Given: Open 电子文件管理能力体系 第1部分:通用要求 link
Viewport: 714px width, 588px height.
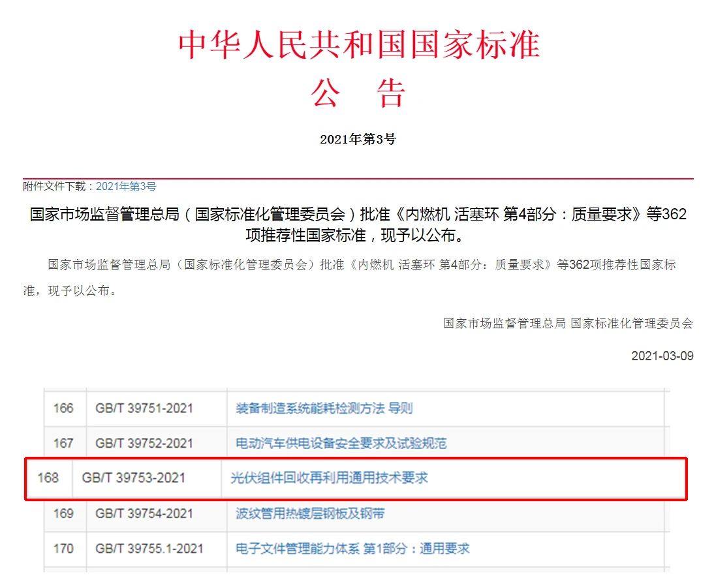Looking at the screenshot, I should click(352, 548).
